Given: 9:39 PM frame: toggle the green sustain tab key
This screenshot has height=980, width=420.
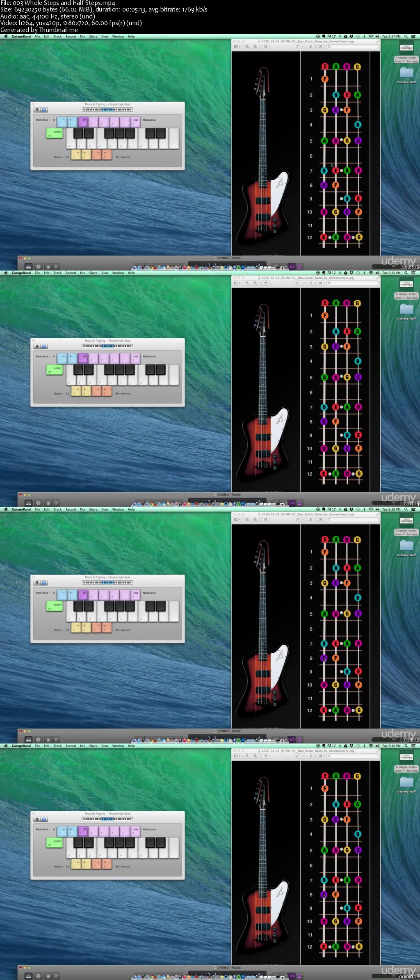Looking at the screenshot, I should 55,606.
